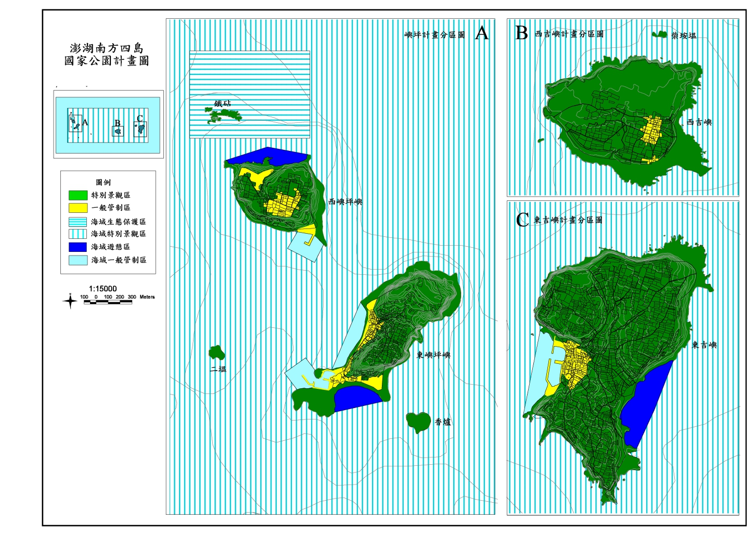756x535 pixels.
Task: Click the 西嶼坪嶼 island label
Action: point(345,201)
